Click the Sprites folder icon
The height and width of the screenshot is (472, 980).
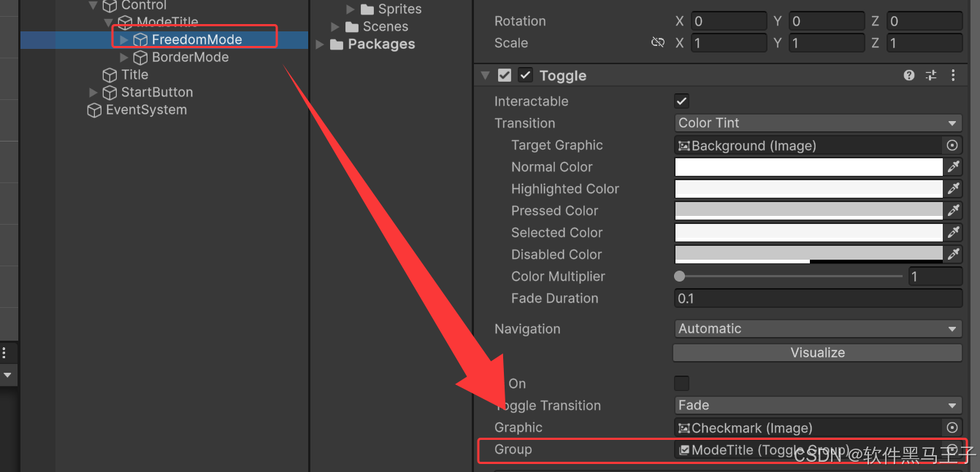(x=367, y=9)
